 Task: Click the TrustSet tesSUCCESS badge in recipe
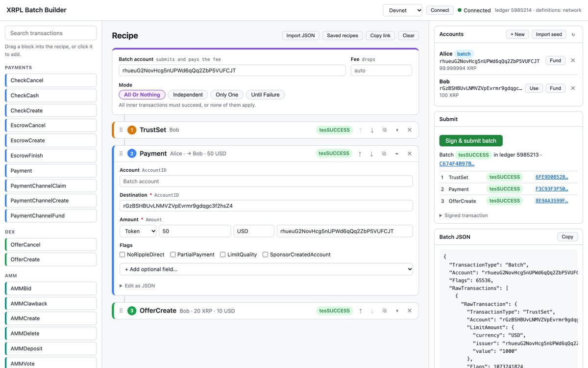coord(334,130)
